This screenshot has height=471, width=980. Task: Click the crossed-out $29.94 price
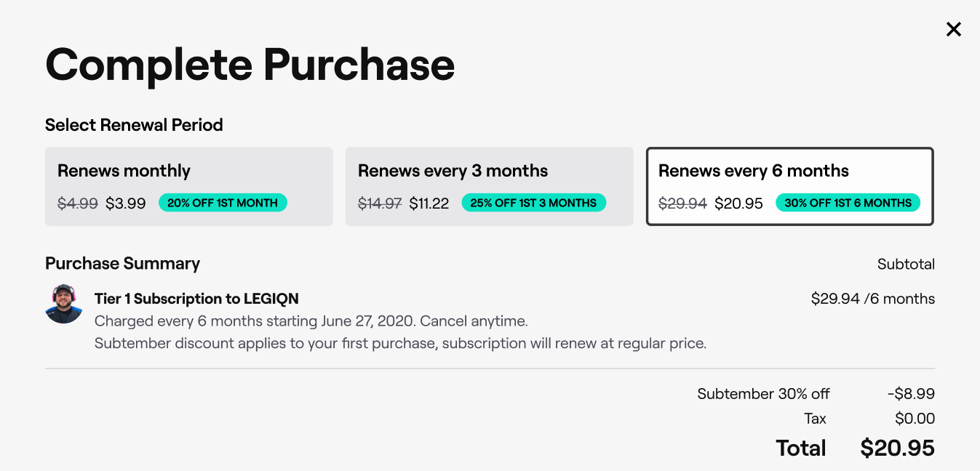click(682, 204)
